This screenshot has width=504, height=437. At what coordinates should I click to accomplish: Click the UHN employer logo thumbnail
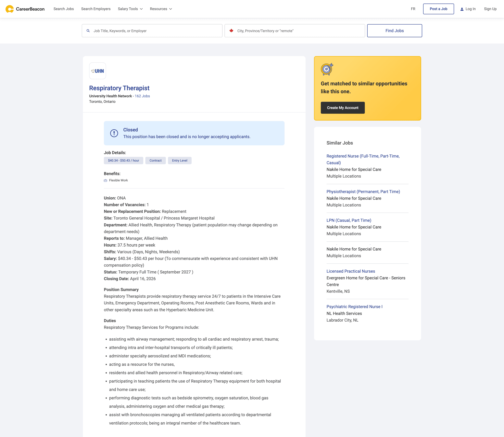[x=97, y=71]
